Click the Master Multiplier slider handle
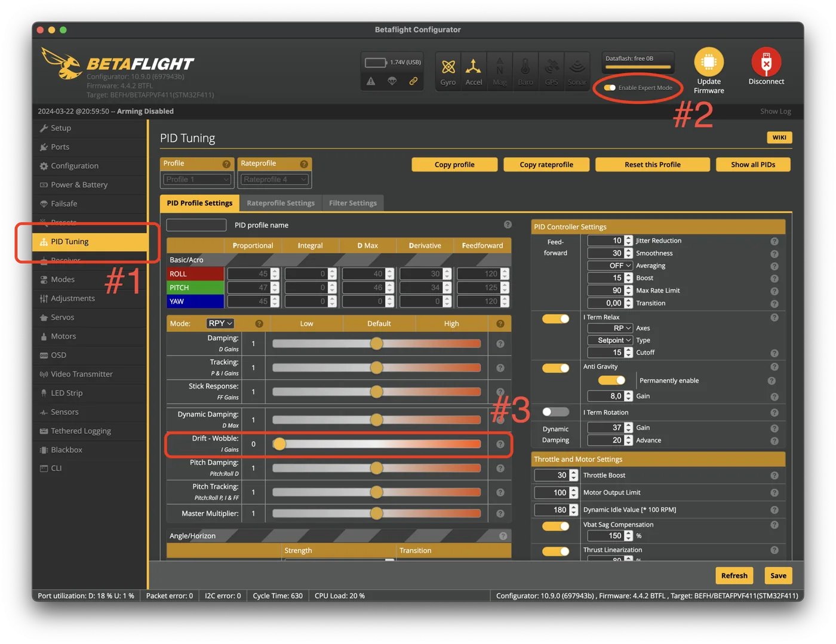 coord(376,513)
